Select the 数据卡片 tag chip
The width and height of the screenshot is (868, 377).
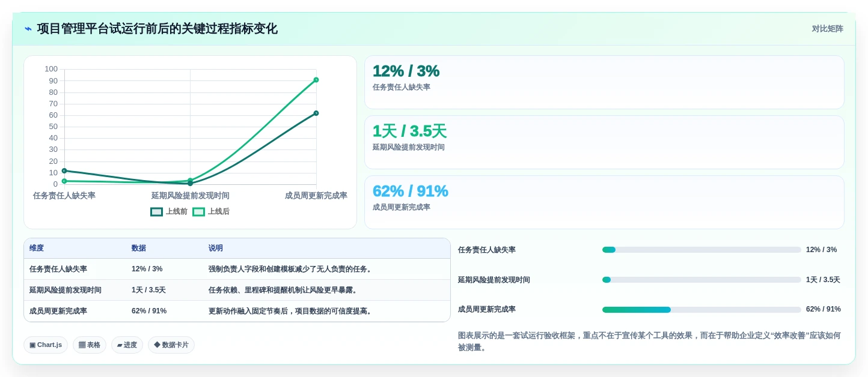pos(171,345)
